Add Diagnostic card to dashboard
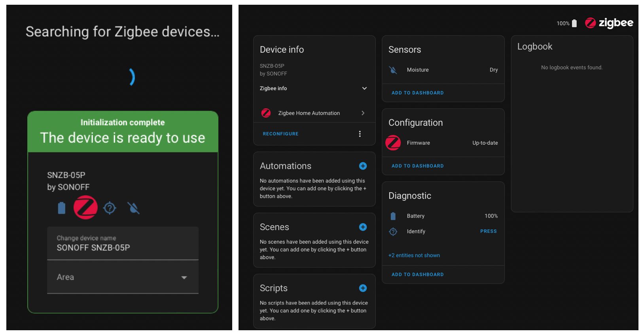The height and width of the screenshot is (333, 644). (x=418, y=274)
